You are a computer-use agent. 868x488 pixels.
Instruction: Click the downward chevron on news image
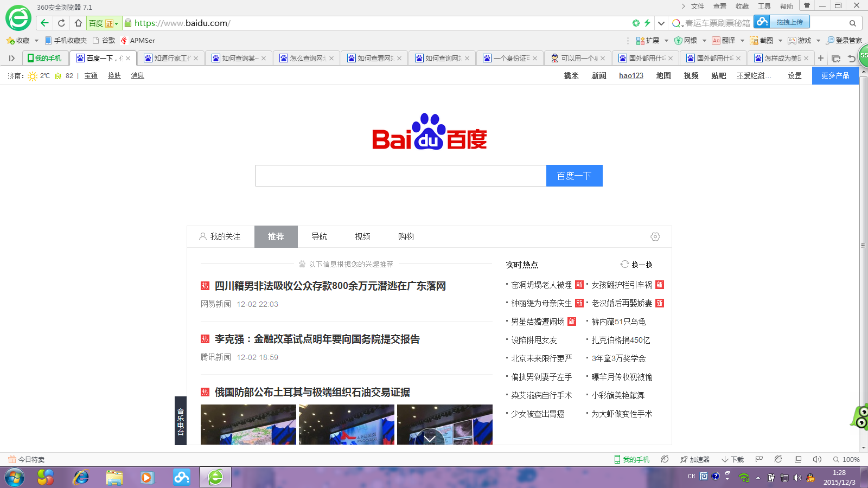pyautogui.click(x=430, y=438)
